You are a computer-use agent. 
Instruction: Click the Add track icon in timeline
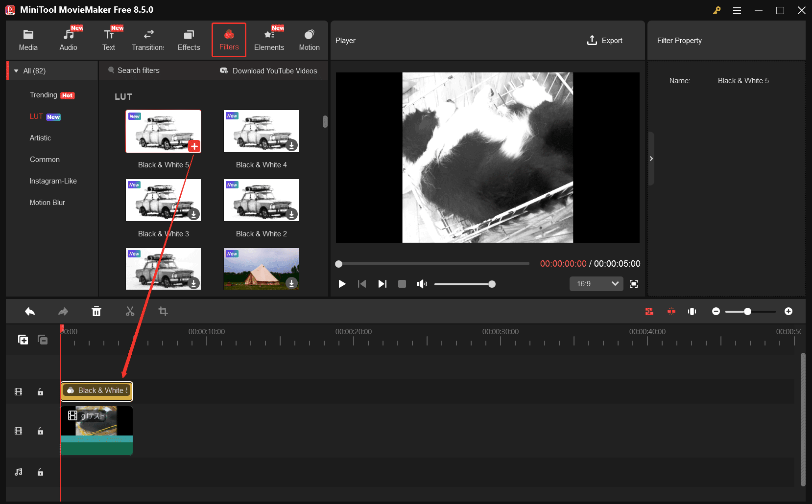coord(23,339)
